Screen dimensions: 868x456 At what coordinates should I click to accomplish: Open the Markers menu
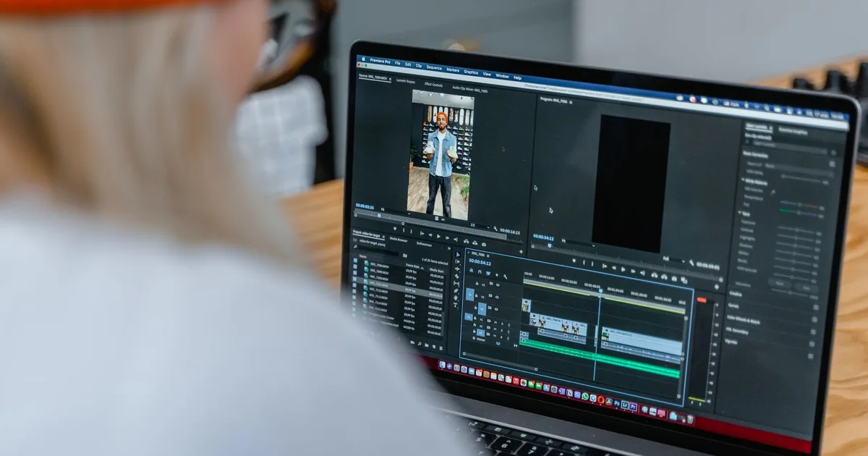click(x=453, y=70)
